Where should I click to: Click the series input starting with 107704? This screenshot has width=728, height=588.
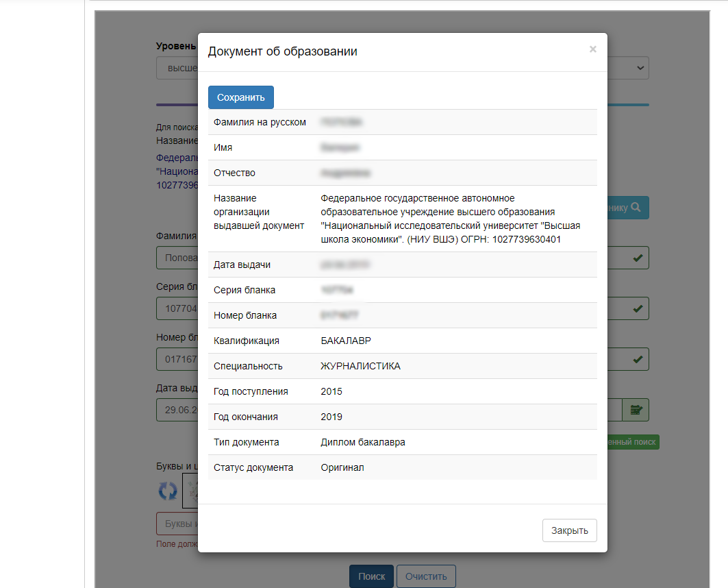(x=177, y=308)
